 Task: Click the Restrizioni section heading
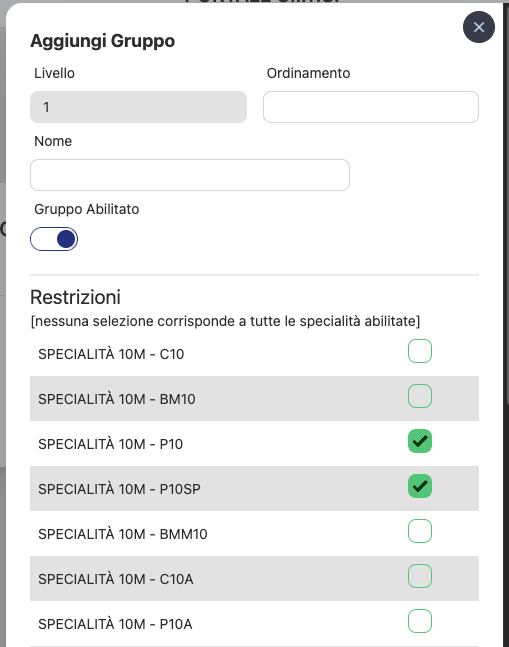click(75, 297)
